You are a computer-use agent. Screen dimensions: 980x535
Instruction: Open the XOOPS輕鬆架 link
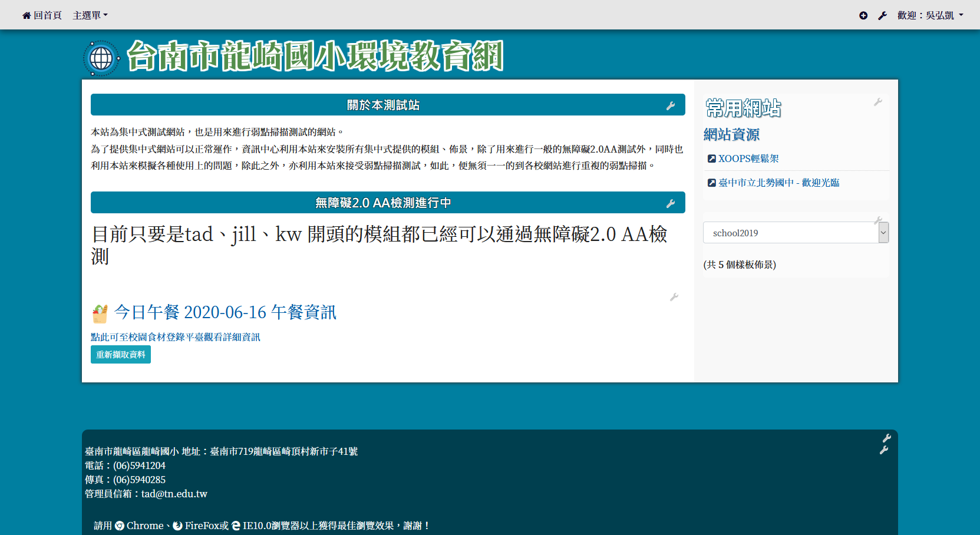point(748,158)
